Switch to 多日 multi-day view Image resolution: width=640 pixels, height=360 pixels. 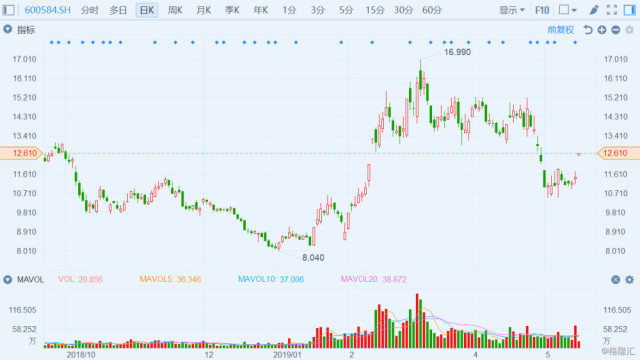point(118,10)
